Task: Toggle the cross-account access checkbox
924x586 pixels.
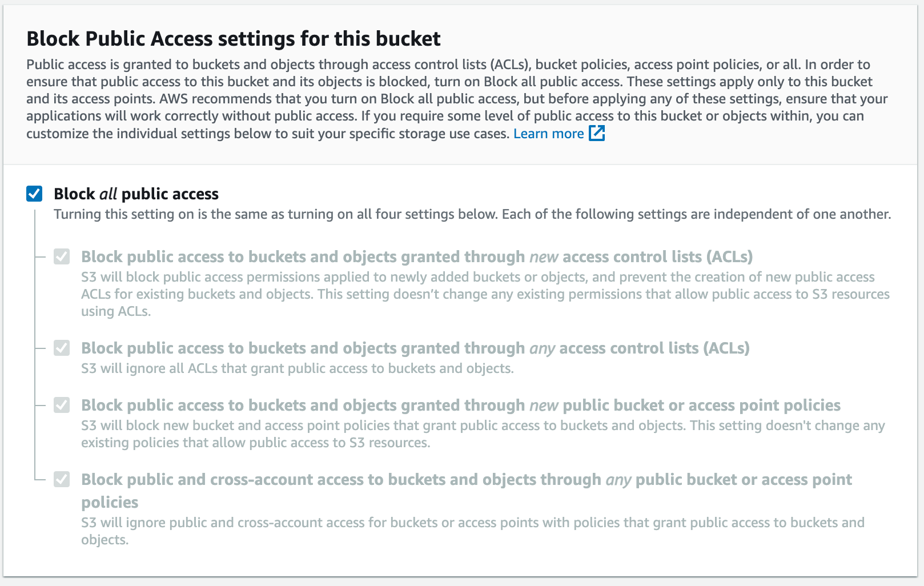Action: (62, 479)
